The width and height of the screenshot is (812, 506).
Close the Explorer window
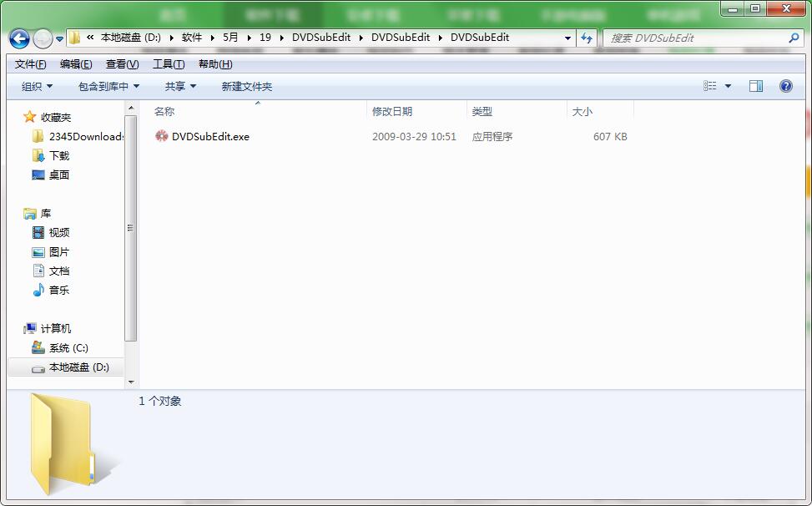(786, 8)
